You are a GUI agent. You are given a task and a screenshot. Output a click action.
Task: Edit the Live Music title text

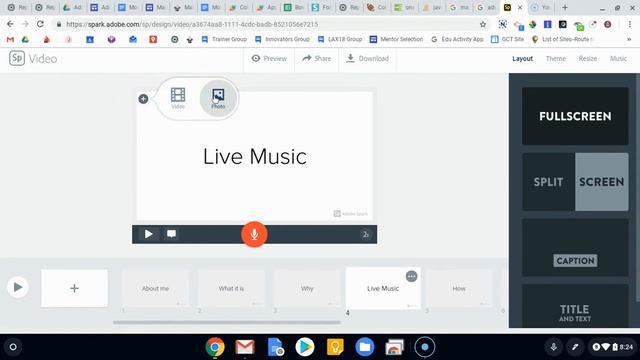click(x=255, y=157)
